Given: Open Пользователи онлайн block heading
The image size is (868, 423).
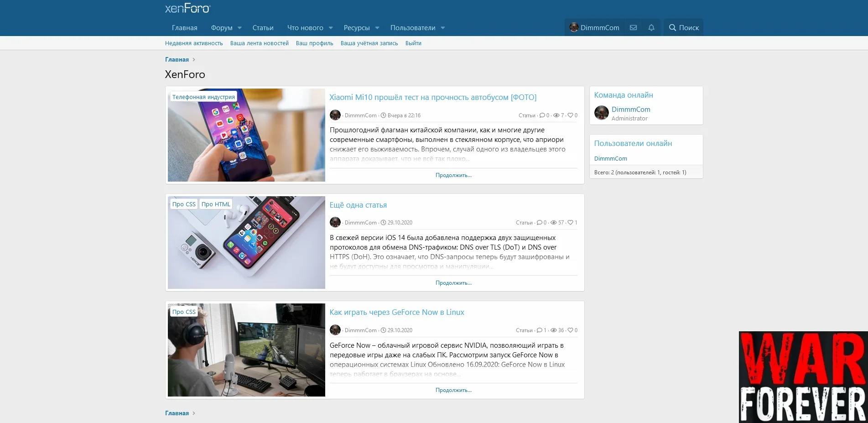Looking at the screenshot, I should click(633, 143).
